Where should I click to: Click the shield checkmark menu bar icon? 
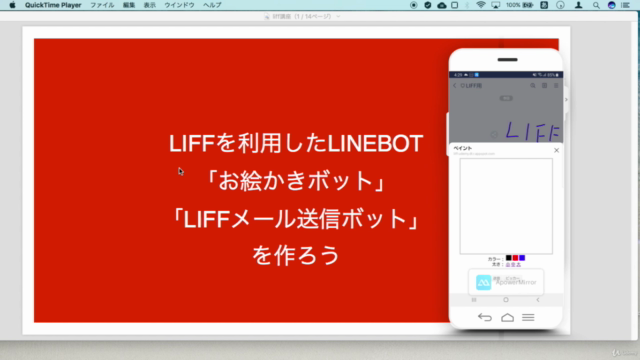tap(427, 5)
